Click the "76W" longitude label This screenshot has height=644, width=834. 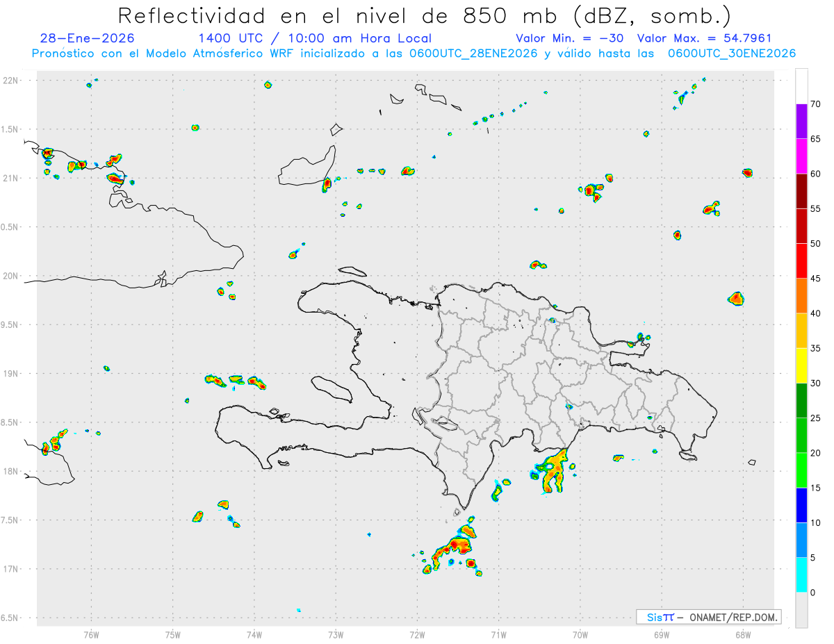tap(91, 634)
